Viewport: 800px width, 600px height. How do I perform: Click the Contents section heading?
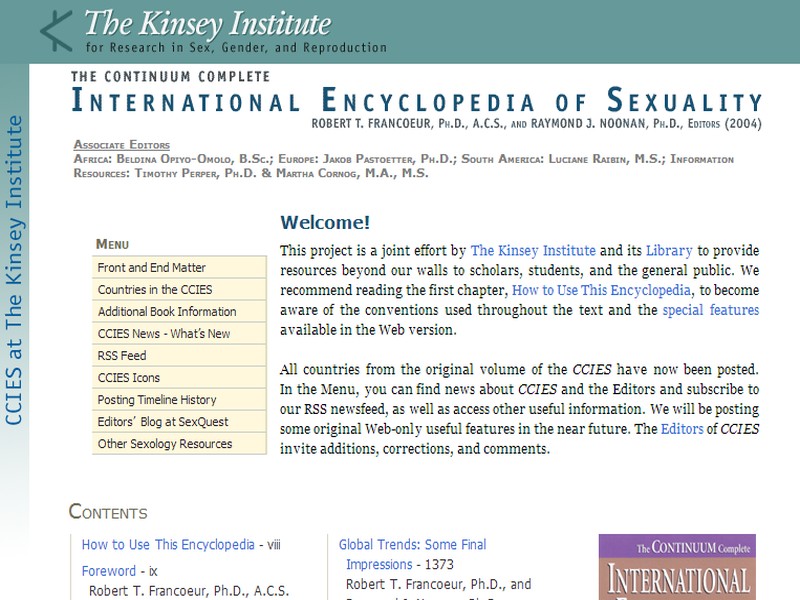coord(108,512)
